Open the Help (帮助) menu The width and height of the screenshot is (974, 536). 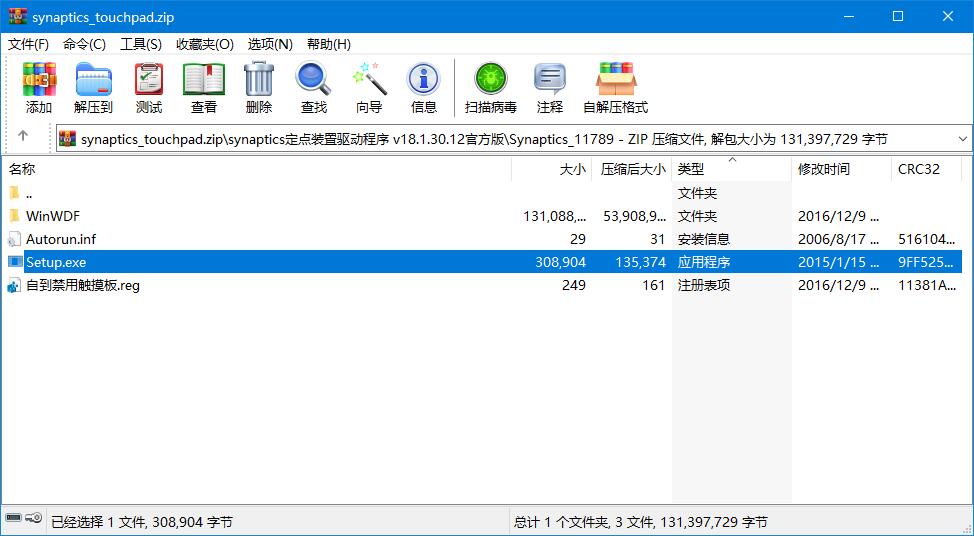pos(329,44)
